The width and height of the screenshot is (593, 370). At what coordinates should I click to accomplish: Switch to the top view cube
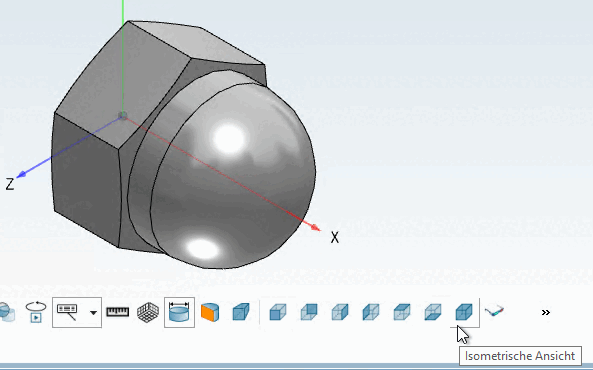coord(402,312)
